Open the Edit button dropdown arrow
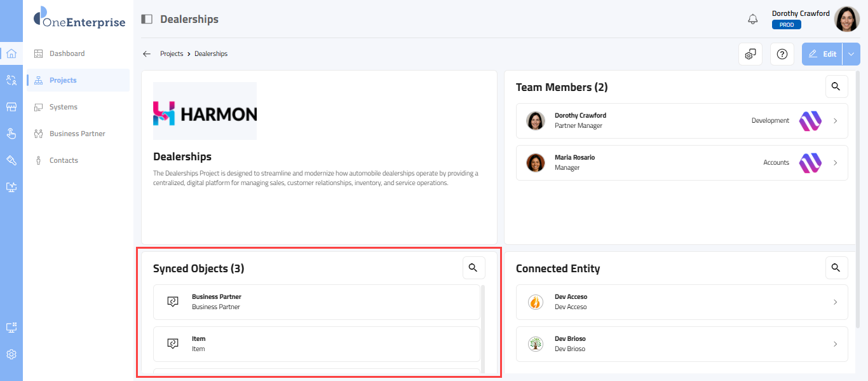Screen dimensions: 868x381 click(851, 54)
